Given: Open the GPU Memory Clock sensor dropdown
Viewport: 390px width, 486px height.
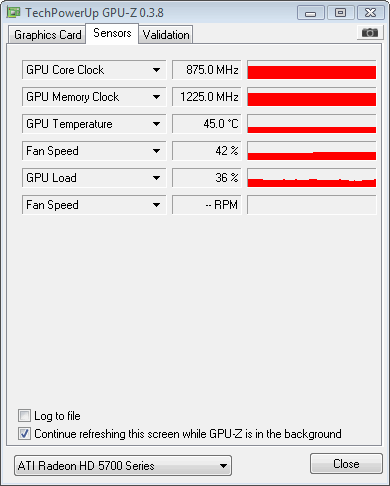Looking at the screenshot, I should tap(156, 97).
